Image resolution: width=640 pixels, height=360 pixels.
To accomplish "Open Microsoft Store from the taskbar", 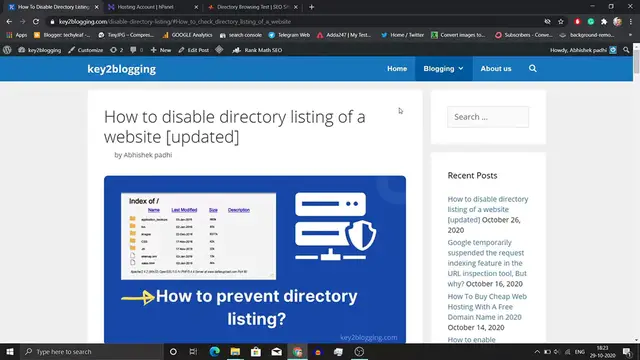I will [x=256, y=351].
